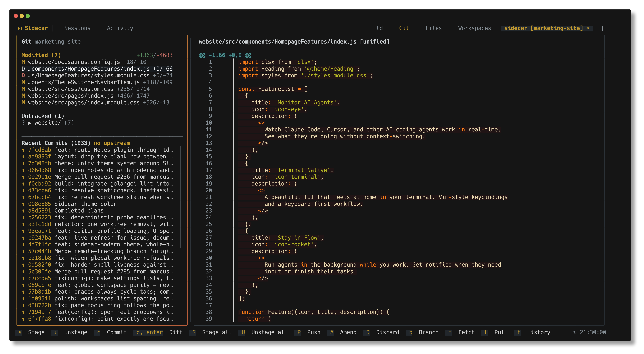This screenshot has width=644, height=354.
Task: Click the commits list scrollbar
Action: pos(181,197)
